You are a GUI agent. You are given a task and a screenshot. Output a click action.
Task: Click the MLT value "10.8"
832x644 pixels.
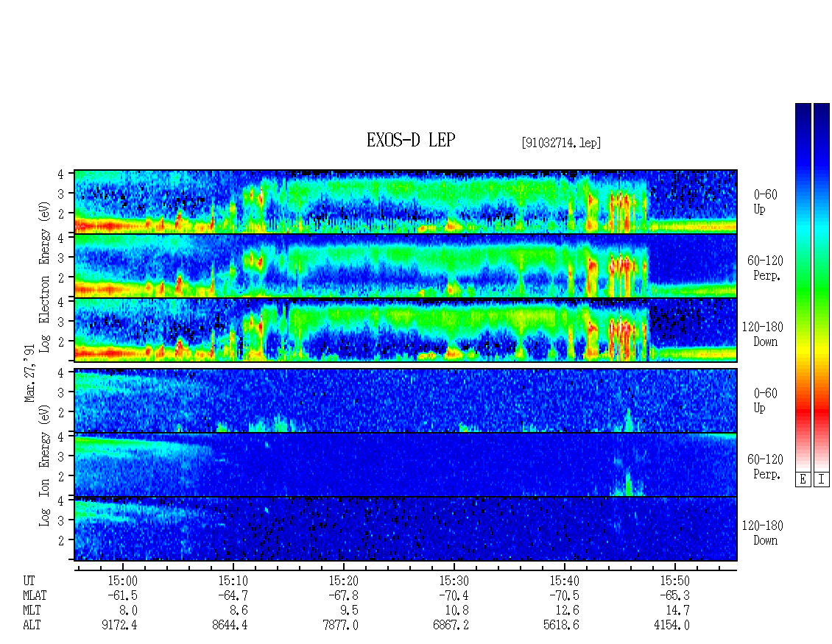click(456, 611)
